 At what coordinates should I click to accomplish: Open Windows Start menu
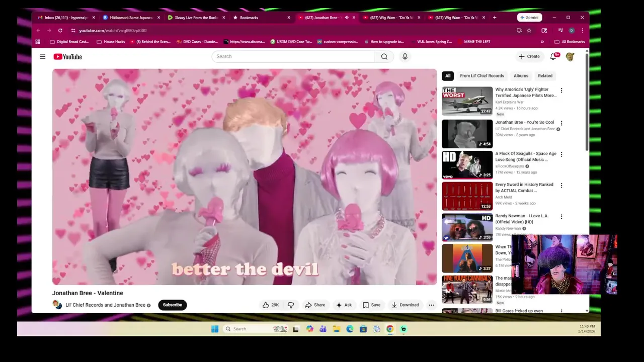pos(215,329)
